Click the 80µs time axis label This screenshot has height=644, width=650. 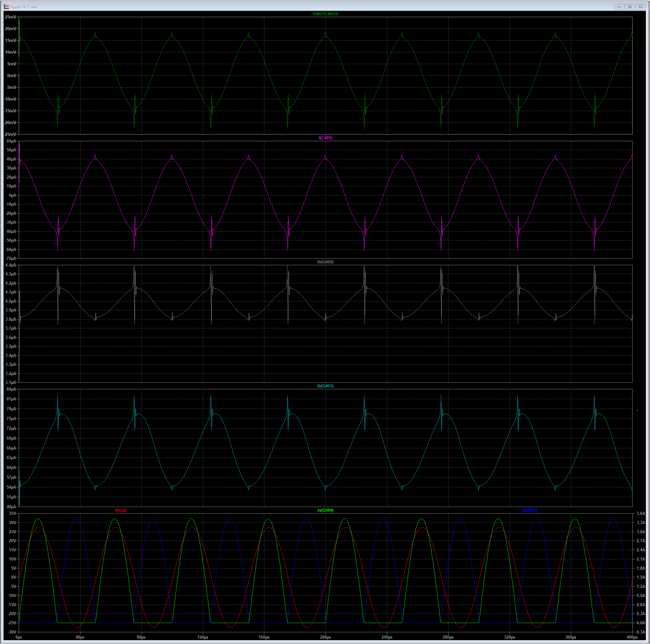click(141, 638)
